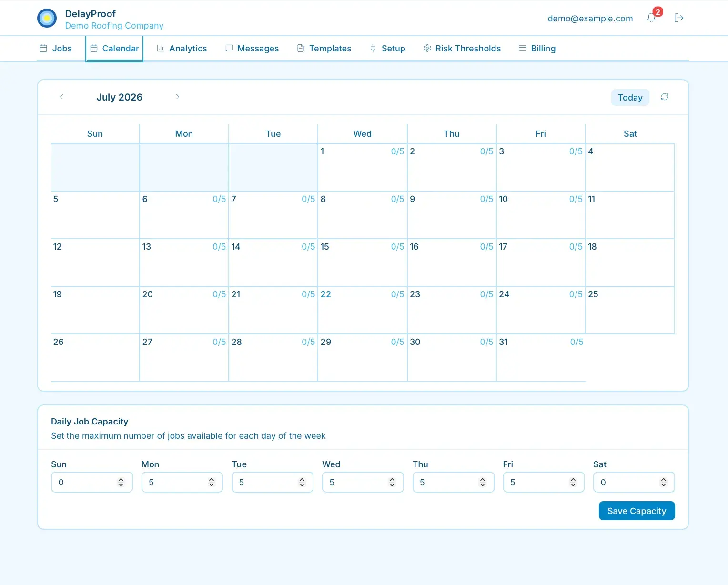
Task: Click the Sun capacity stepper arrows
Action: point(121,482)
